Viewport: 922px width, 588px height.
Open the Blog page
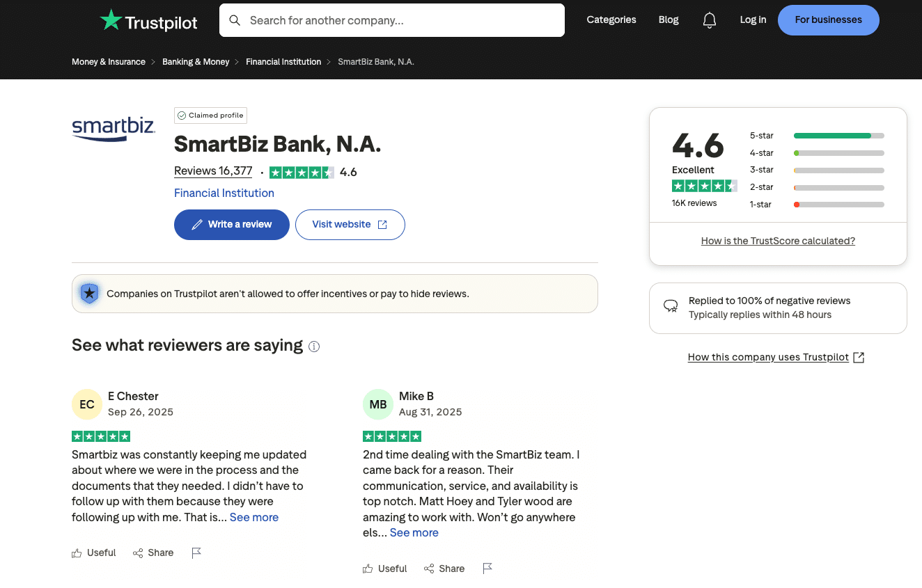click(x=668, y=19)
